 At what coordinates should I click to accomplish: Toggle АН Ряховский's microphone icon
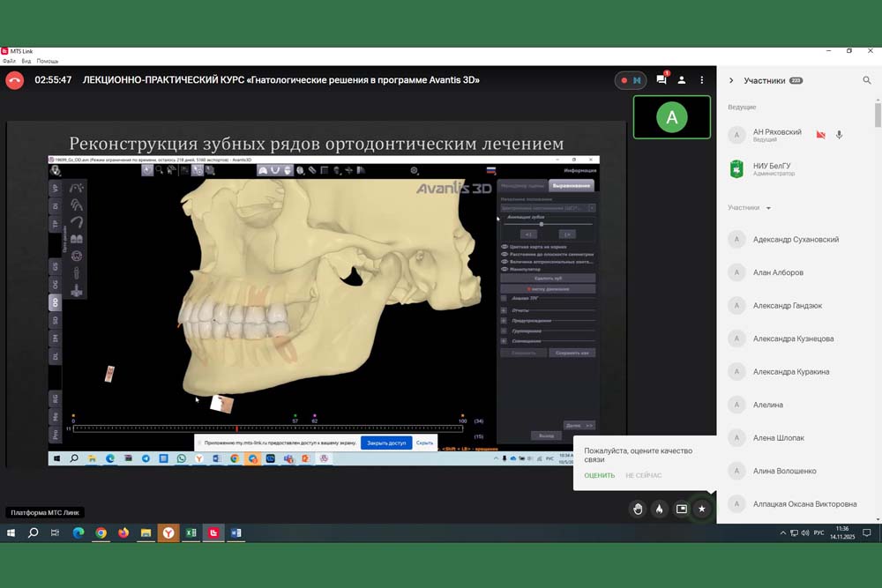[840, 135]
